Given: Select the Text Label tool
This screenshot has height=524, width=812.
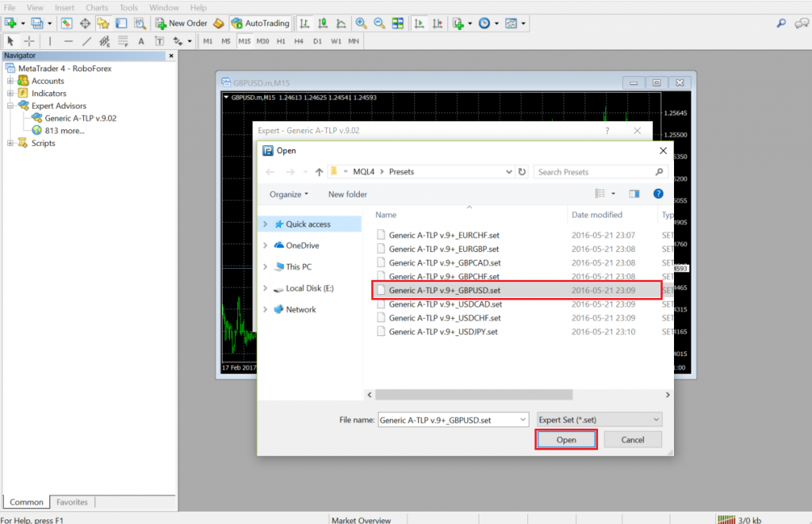Looking at the screenshot, I should click(159, 41).
